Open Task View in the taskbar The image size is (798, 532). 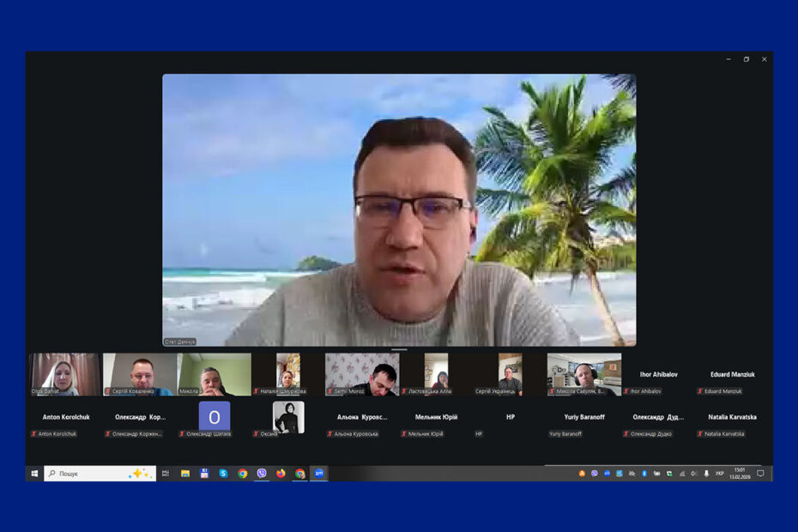click(166, 473)
